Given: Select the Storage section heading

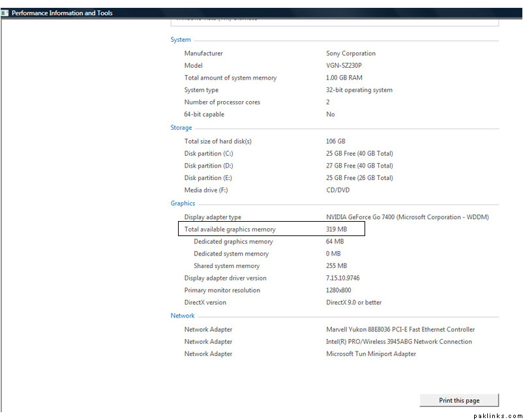Looking at the screenshot, I should coord(181,128).
